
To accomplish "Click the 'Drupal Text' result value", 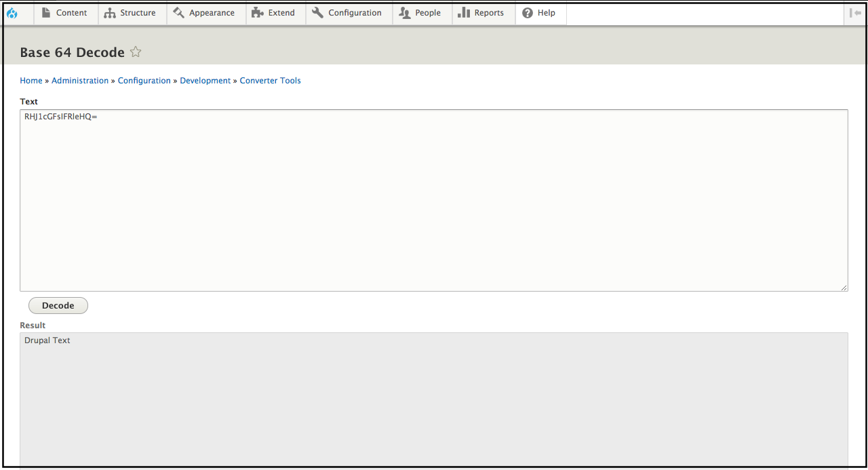I will point(47,340).
